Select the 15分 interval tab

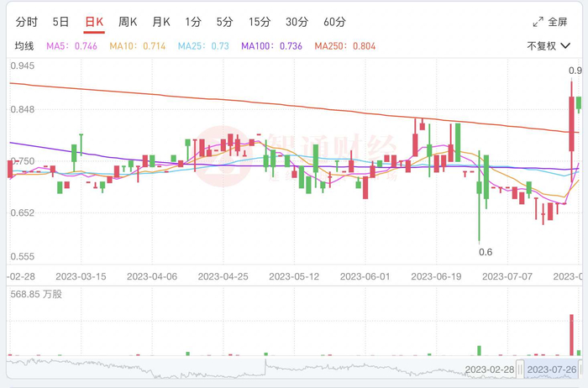[x=260, y=22]
